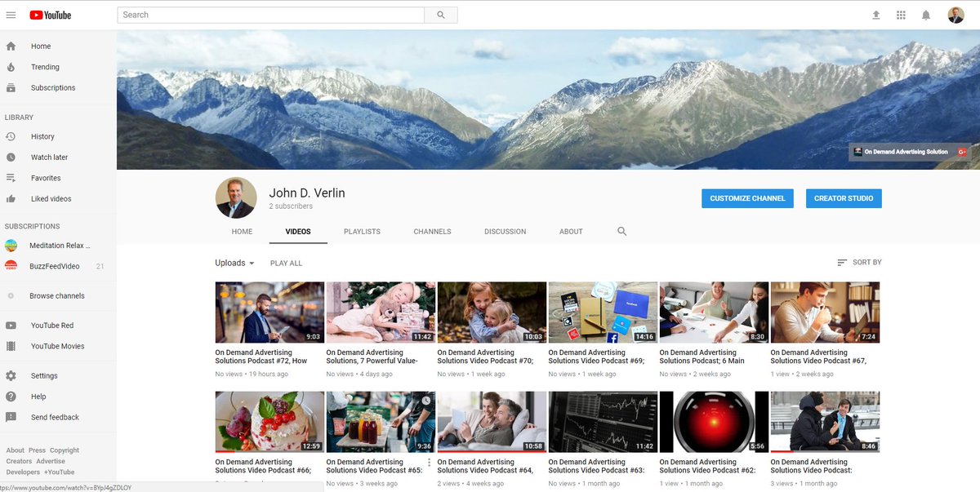The image size is (980, 492).
Task: Open options menu on Podcast #65 video
Action: pos(430,463)
